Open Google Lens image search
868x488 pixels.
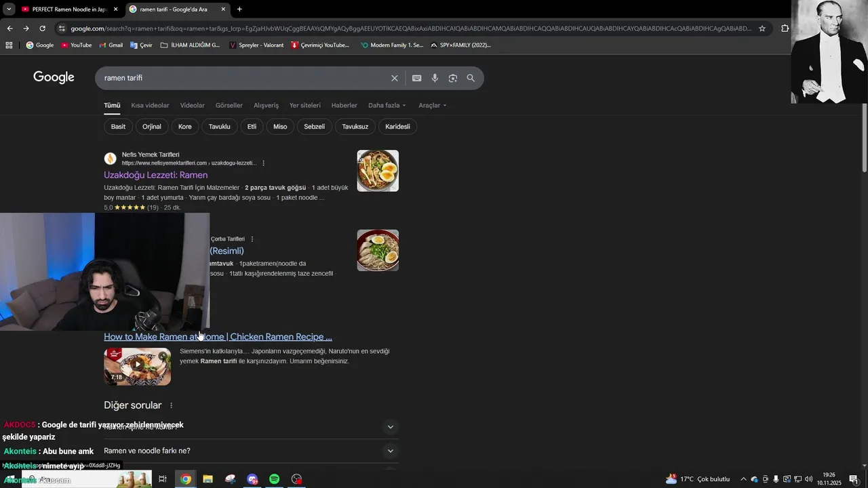coord(453,78)
